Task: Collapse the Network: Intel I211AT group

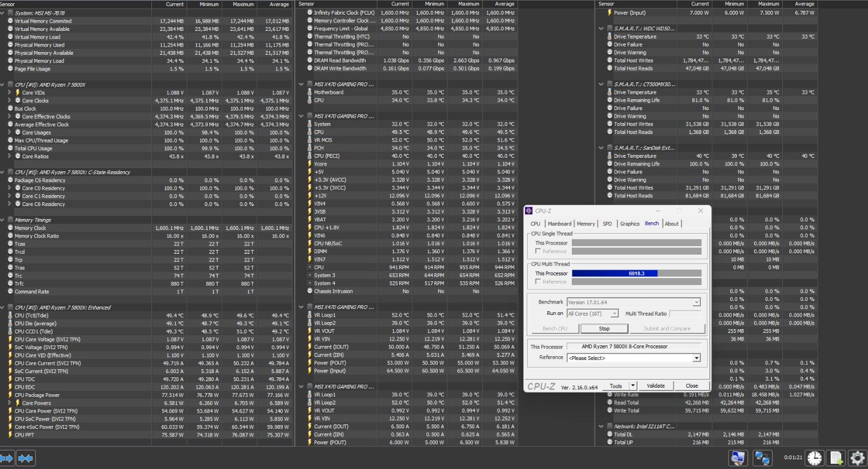Action: (601, 427)
